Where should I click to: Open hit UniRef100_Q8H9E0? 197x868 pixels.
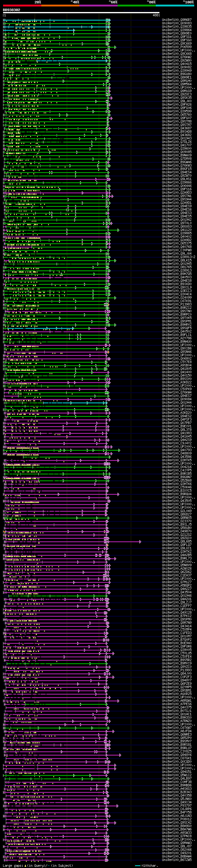tap(177, 33)
